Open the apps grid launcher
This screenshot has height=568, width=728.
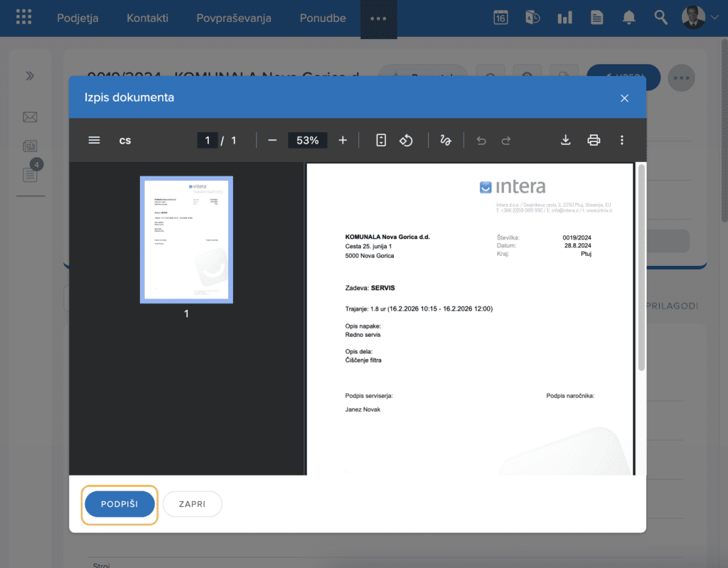pos(23,18)
